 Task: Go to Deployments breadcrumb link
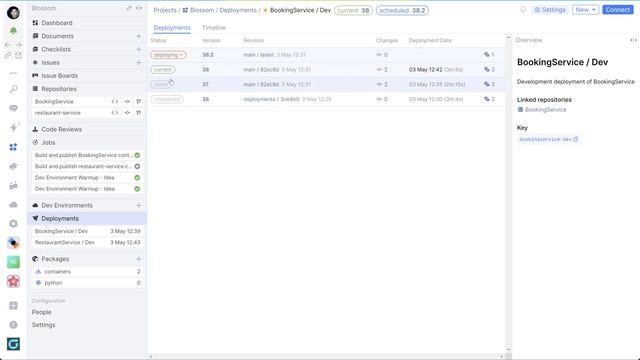(x=238, y=10)
